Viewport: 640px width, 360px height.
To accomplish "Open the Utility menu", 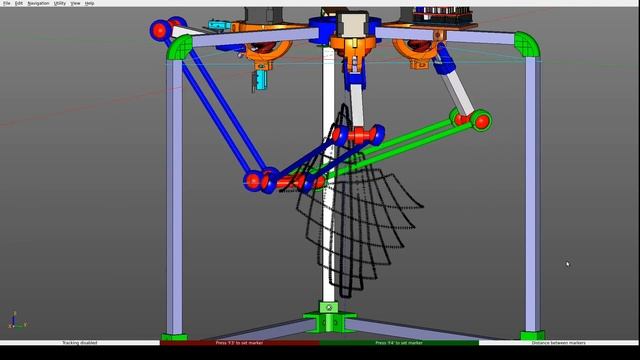I will (x=60, y=3).
